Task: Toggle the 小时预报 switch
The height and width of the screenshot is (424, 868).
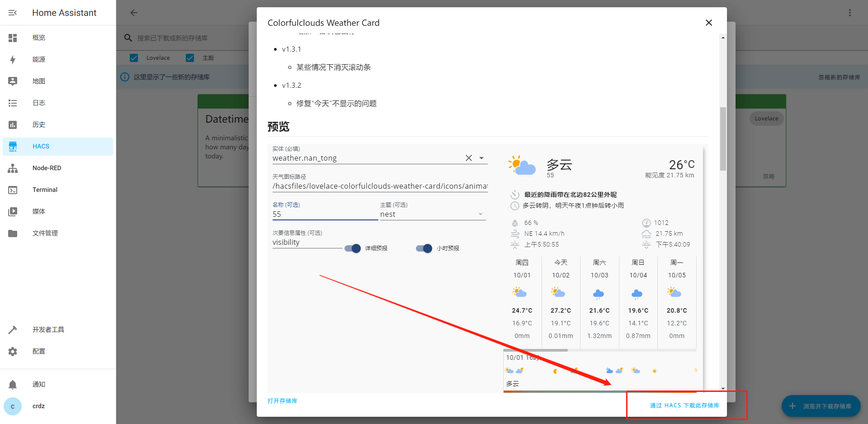Action: click(424, 248)
